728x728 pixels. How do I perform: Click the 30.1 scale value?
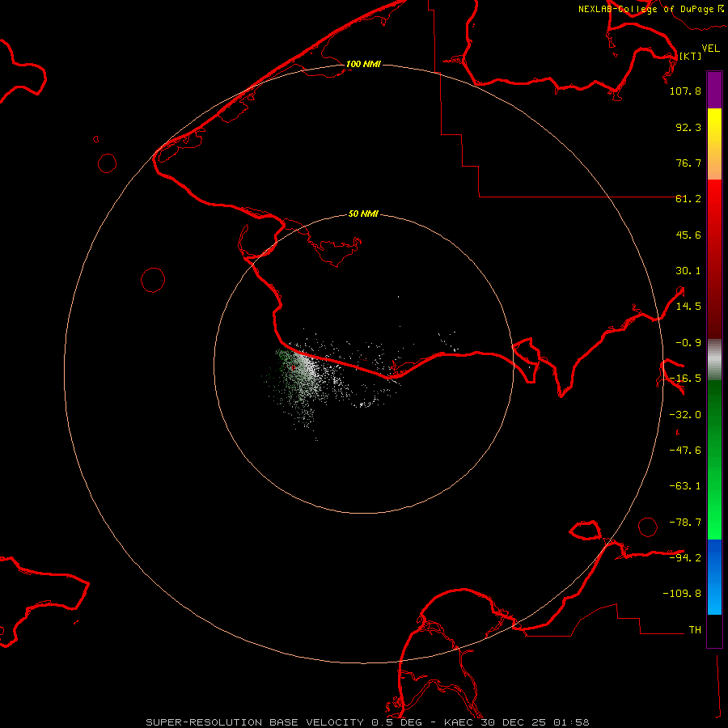pyautogui.click(x=688, y=271)
